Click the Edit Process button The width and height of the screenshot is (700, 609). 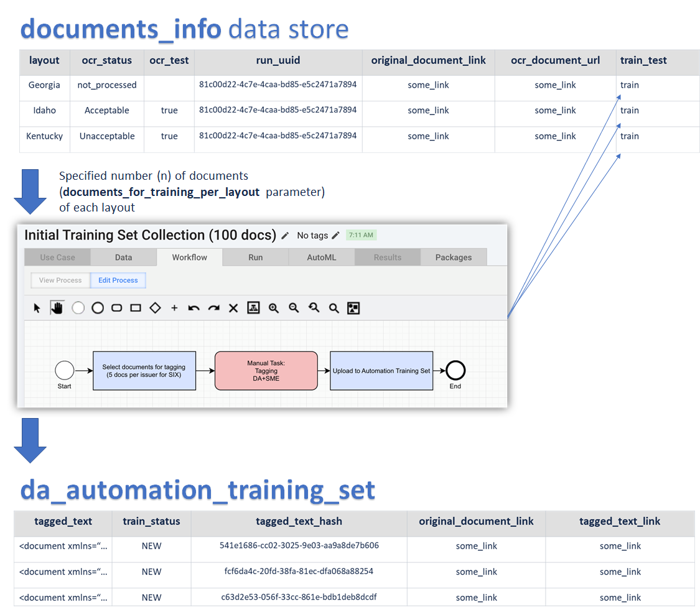coord(118,280)
